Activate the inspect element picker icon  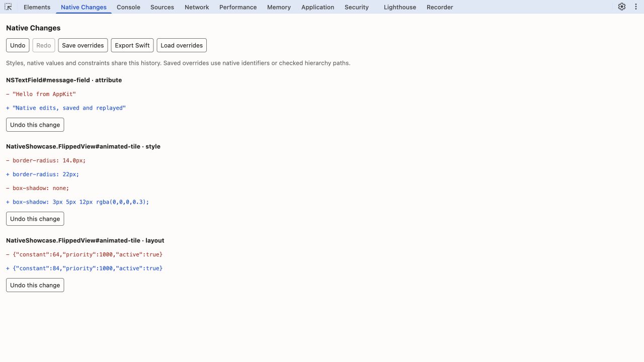pyautogui.click(x=8, y=7)
